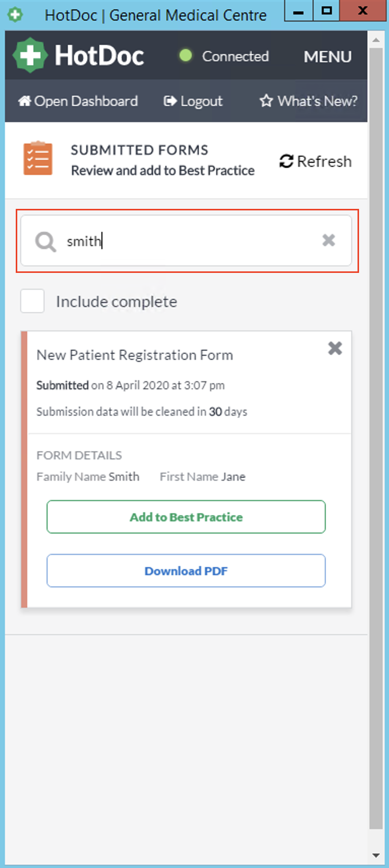Download PDF of Jane Smith's form

(186, 570)
